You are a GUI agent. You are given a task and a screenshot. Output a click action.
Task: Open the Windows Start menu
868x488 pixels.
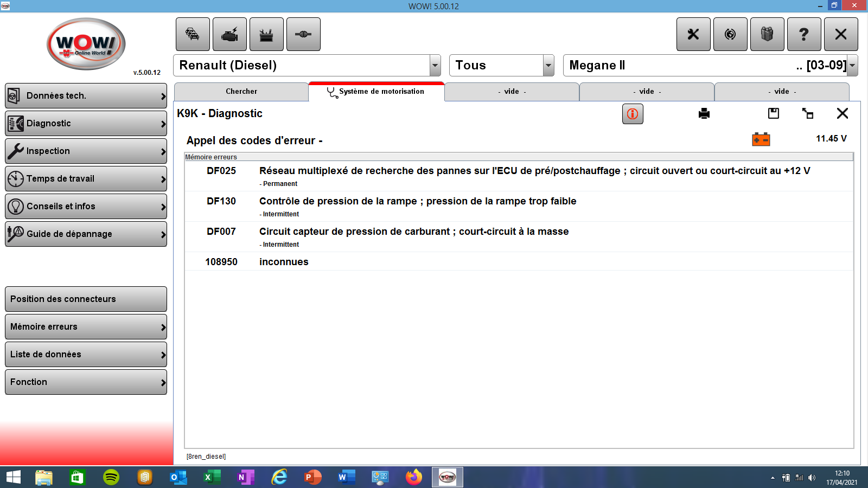pyautogui.click(x=14, y=477)
